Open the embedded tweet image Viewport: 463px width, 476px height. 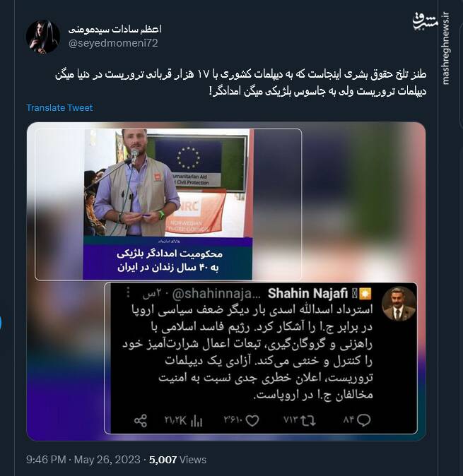226,281
